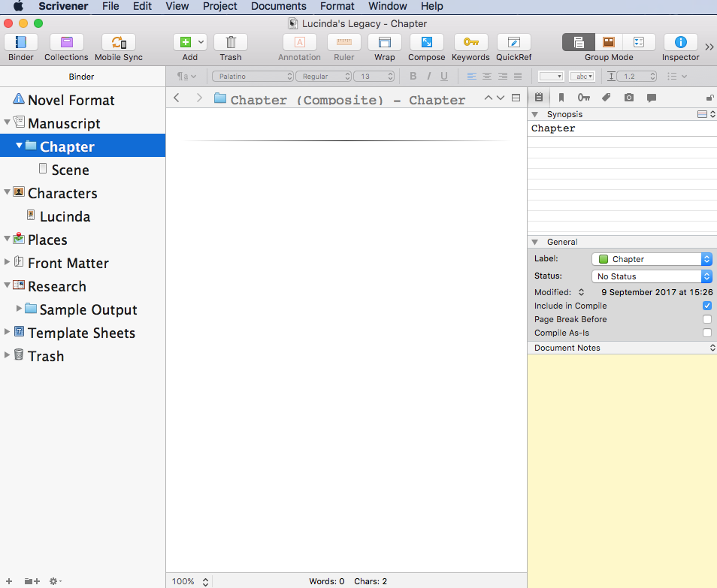Toggle underline formatting
Image resolution: width=717 pixels, height=588 pixels.
[x=444, y=77]
